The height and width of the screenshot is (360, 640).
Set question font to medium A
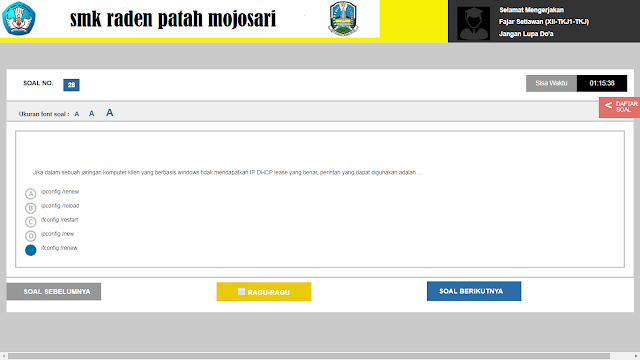point(91,113)
